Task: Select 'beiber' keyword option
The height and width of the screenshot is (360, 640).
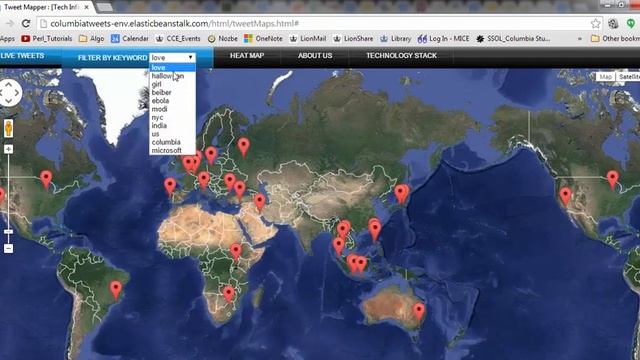Action: pyautogui.click(x=173, y=93)
